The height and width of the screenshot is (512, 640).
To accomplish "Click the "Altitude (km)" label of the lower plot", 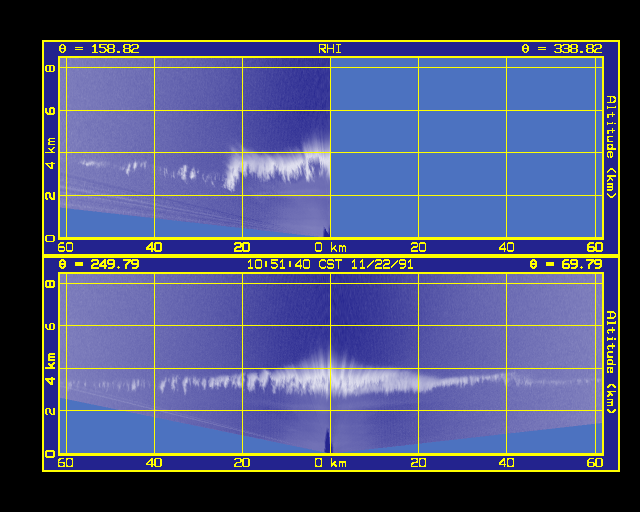I will [x=610, y=362].
